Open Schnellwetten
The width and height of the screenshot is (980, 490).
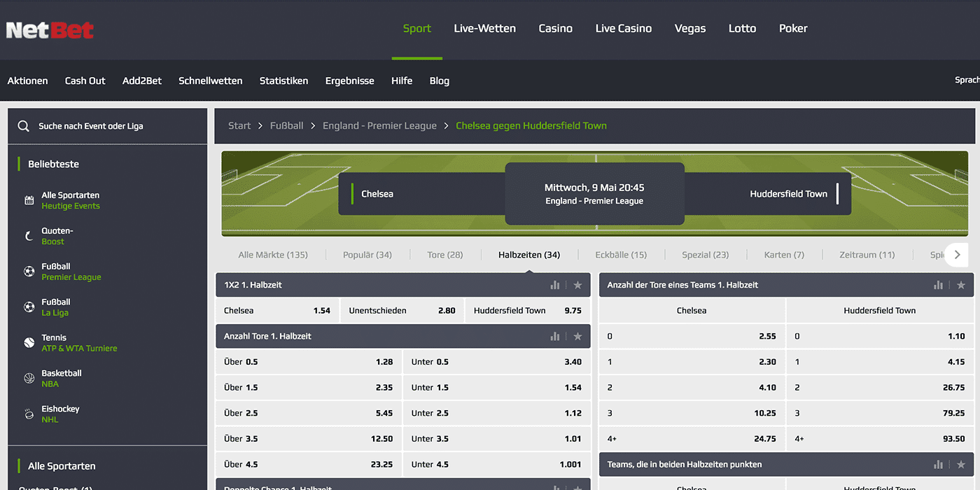click(211, 80)
